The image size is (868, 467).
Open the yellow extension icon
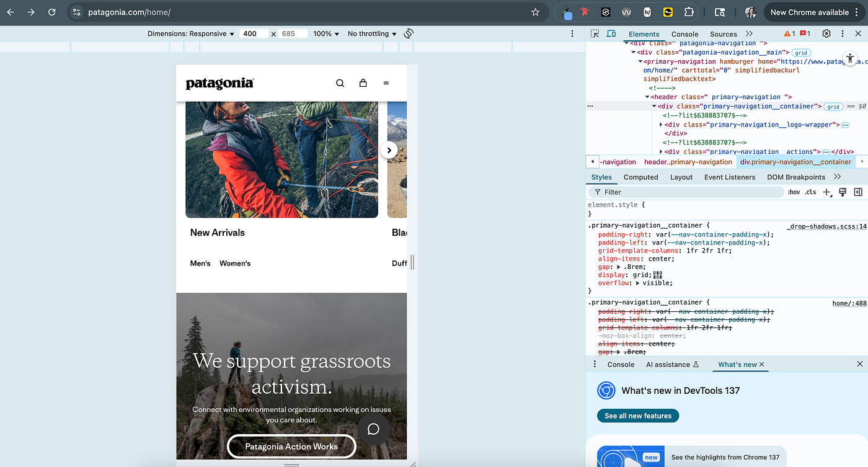point(668,12)
